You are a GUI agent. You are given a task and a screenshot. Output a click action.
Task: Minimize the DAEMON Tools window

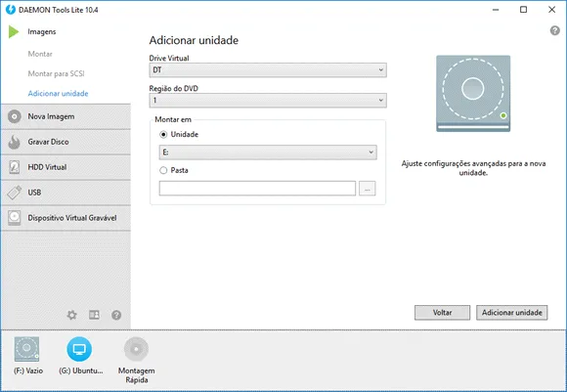496,10
